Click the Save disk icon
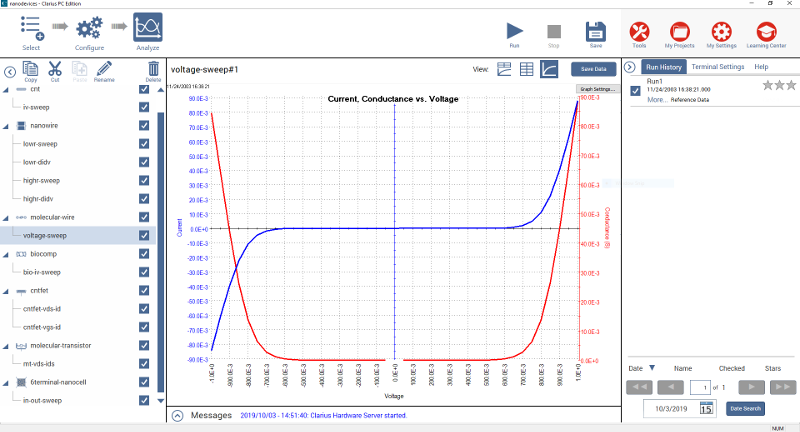The width and height of the screenshot is (800, 432). click(595, 29)
